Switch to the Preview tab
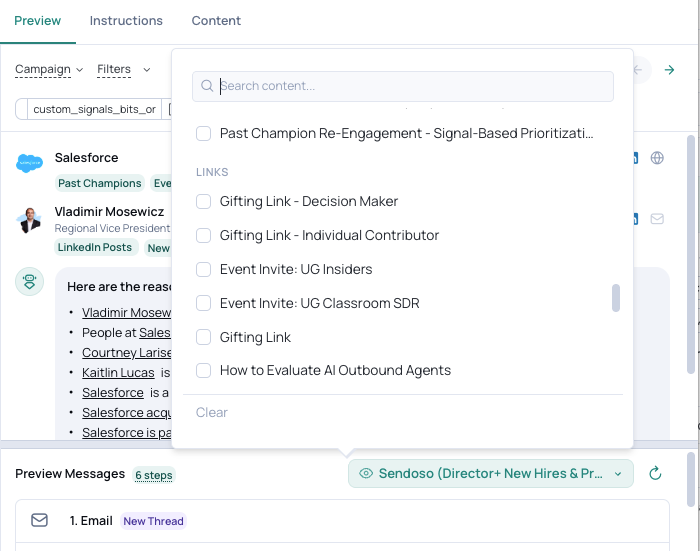Screen dimensions: 700x551 tap(38, 21)
